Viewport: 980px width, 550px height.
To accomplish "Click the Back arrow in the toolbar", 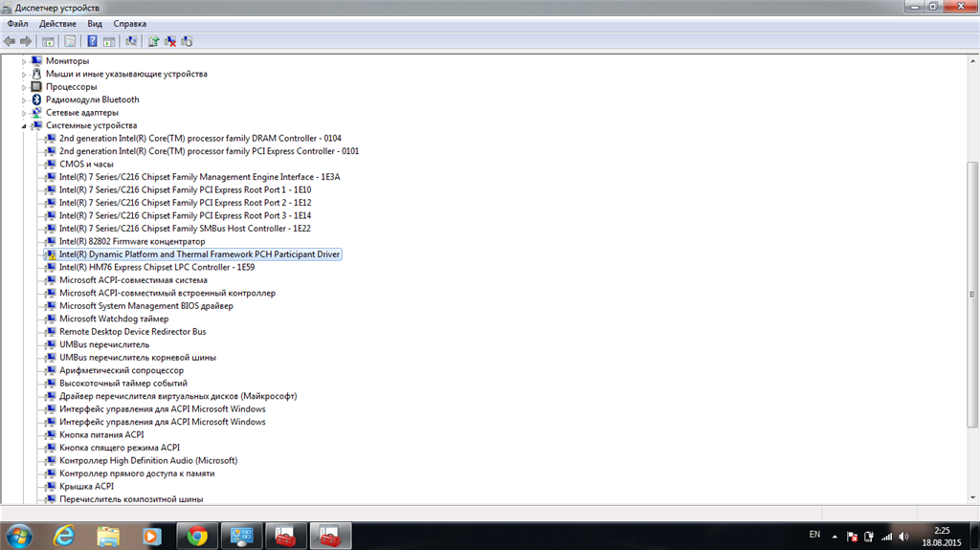I will pyautogui.click(x=10, y=41).
